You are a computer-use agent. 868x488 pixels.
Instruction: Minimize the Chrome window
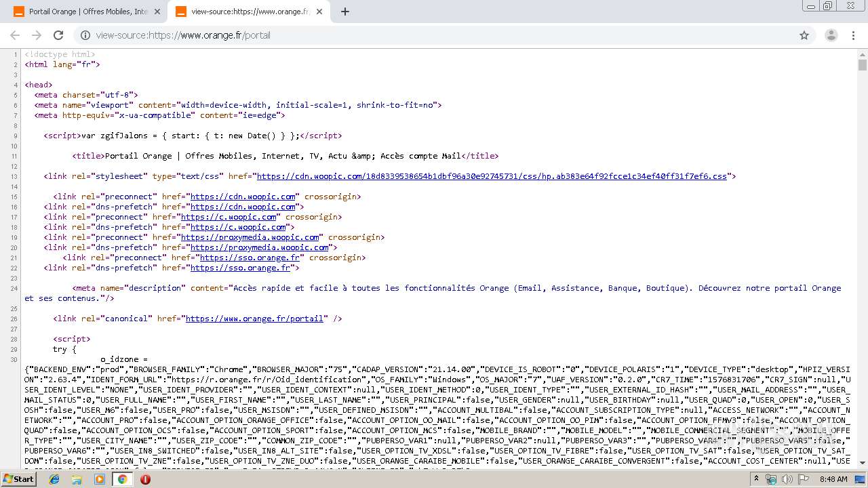(810, 5)
